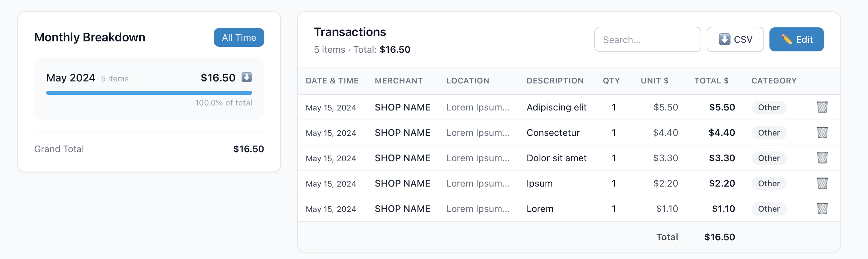
Task: Export transactions using the CSV button
Action: pos(735,39)
